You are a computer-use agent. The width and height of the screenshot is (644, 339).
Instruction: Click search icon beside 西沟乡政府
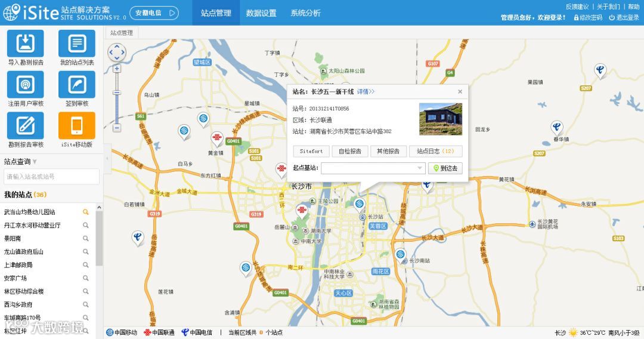click(85, 304)
